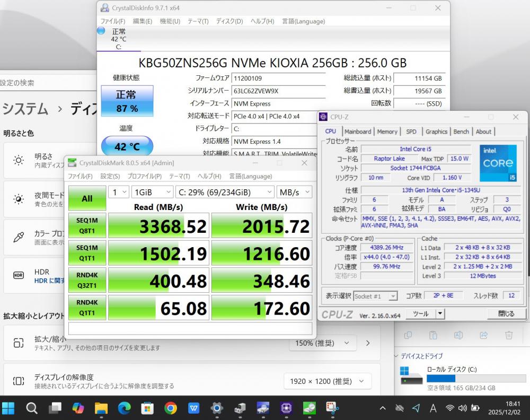
Task: Open the MB/s unit dropdown
Action: (294, 192)
